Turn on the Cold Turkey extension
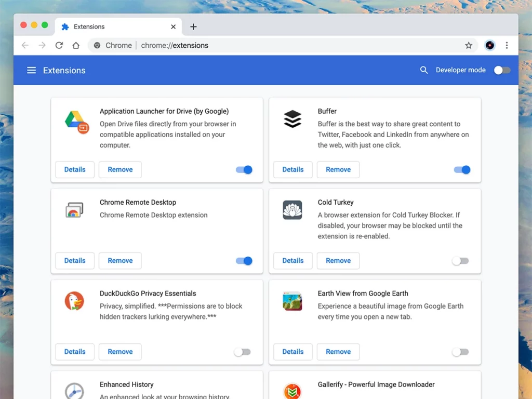 [x=460, y=261]
